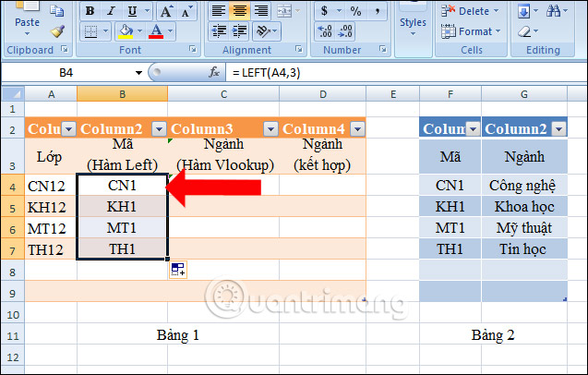Apply yellow Fill Color bucket
Image resolution: width=588 pixels, height=375 pixels.
126,31
